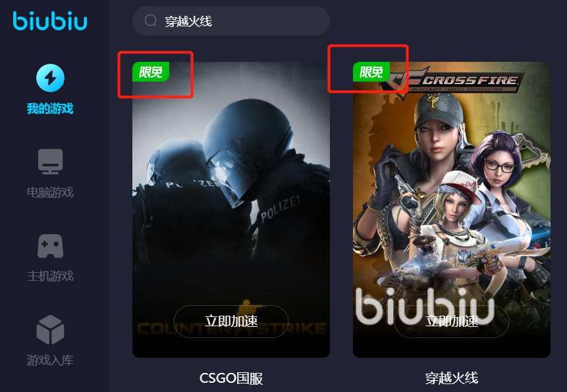567x392 pixels.
Task: Click the 电脑游戏 label
Action: point(50,192)
